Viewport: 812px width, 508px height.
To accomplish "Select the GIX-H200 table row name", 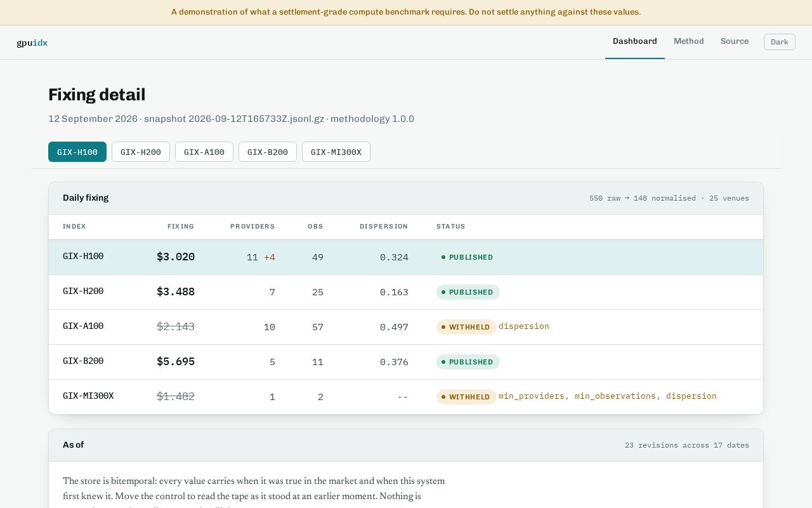I will coord(83,291).
